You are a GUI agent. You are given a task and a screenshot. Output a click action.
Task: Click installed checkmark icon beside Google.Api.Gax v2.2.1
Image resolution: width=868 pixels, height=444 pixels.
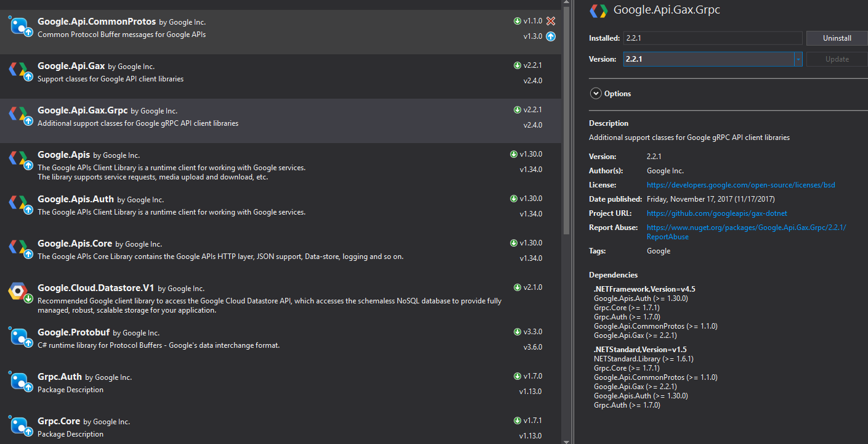(517, 65)
